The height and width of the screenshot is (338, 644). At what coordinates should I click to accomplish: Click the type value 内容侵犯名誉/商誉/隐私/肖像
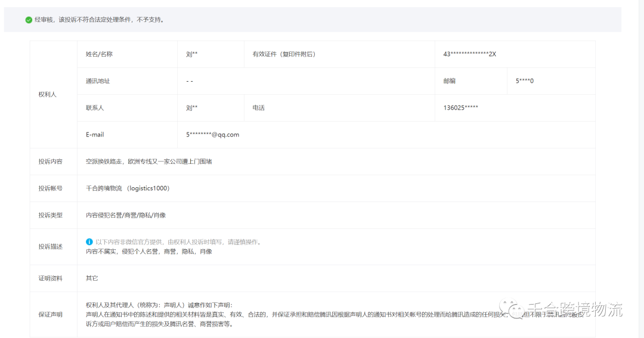click(x=126, y=215)
